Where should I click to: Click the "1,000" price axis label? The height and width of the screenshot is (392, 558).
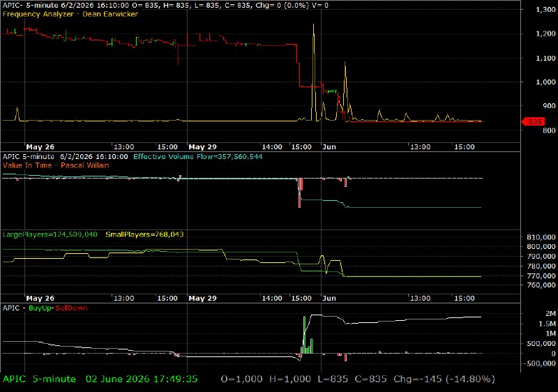(545, 82)
